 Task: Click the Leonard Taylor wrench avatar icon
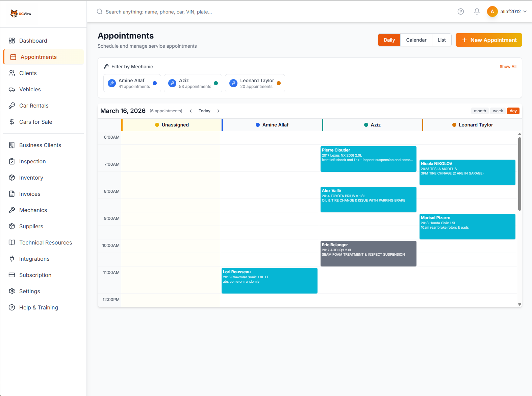[233, 83]
